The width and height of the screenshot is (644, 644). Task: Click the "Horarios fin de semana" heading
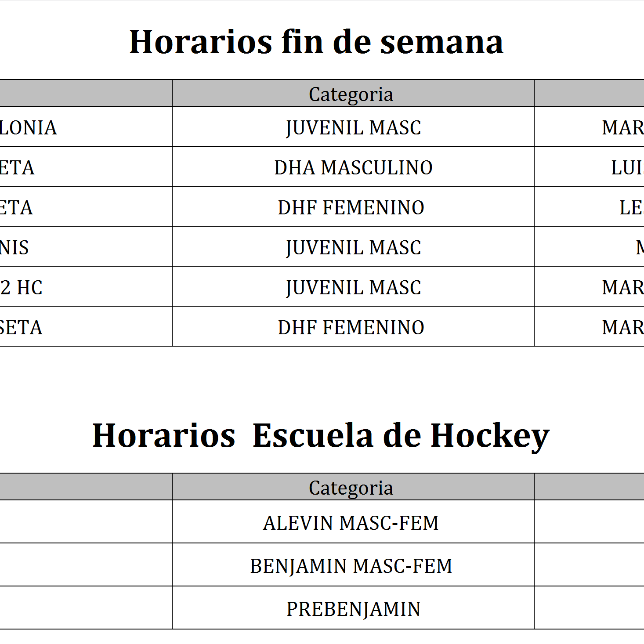(x=316, y=42)
